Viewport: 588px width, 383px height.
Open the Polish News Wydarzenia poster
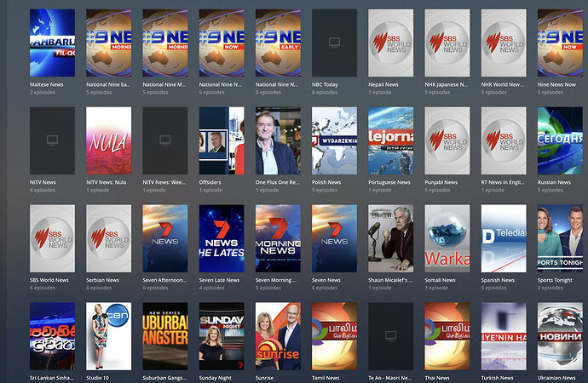(x=335, y=140)
